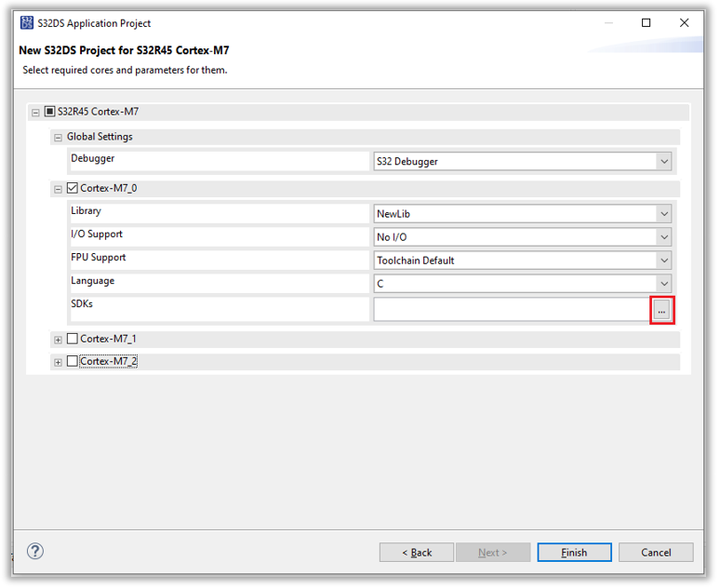
Task: Select the Global Settings label
Action: point(100,138)
